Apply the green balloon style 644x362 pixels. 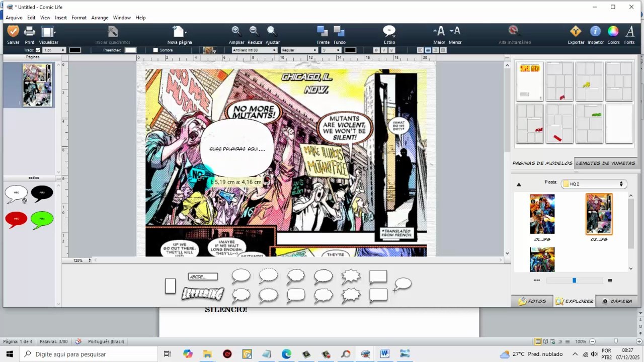42,220
